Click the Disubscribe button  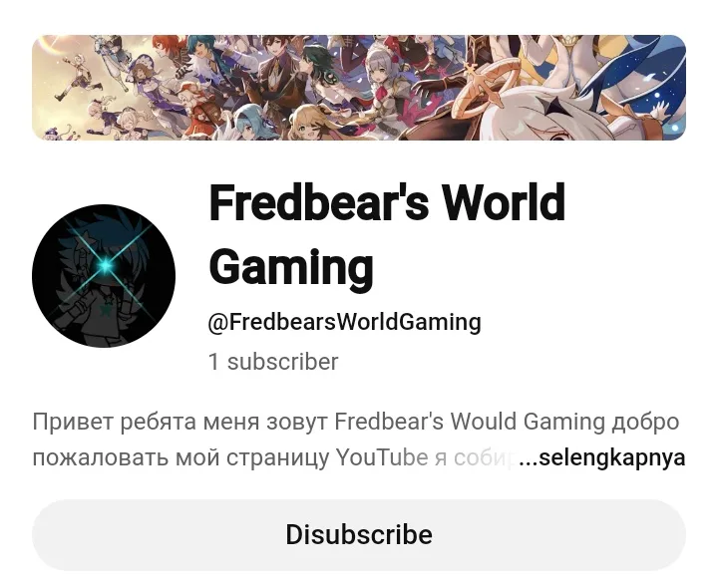tap(359, 534)
